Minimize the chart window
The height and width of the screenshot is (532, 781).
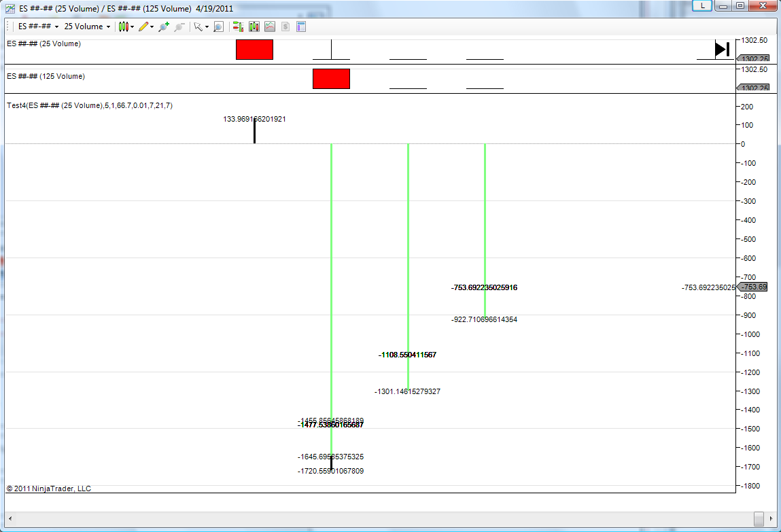point(723,5)
